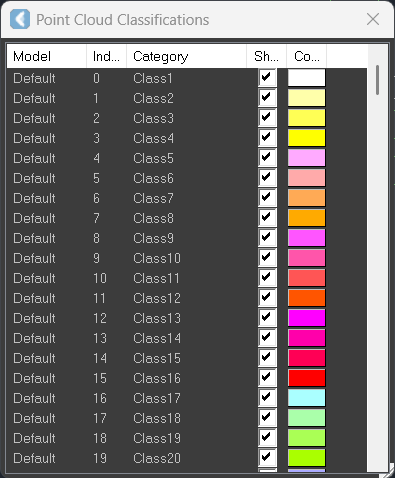
Task: Edit the light cyan swatch for Class17
Action: click(306, 398)
